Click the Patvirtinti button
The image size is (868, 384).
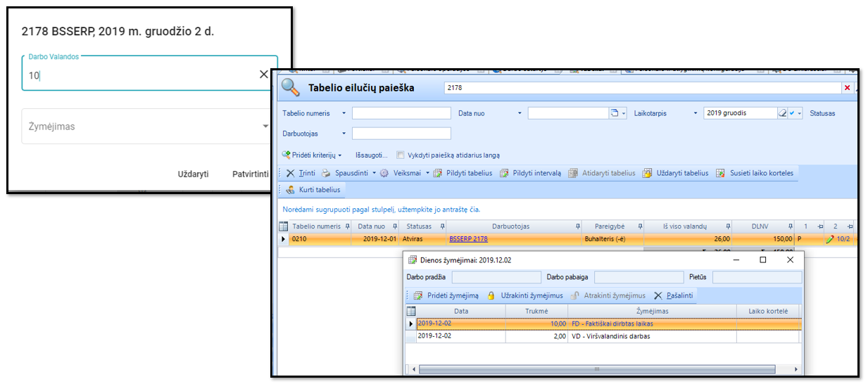tap(250, 174)
